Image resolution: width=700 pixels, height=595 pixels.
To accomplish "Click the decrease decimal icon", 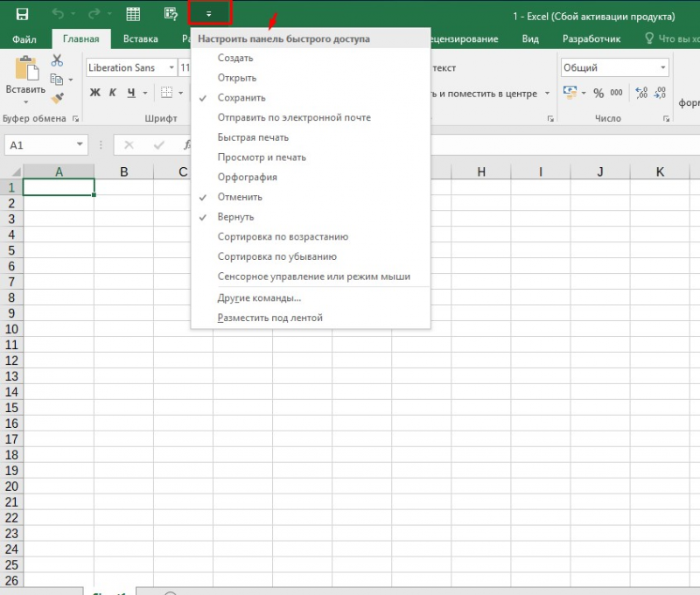I will pyautogui.click(x=660, y=93).
